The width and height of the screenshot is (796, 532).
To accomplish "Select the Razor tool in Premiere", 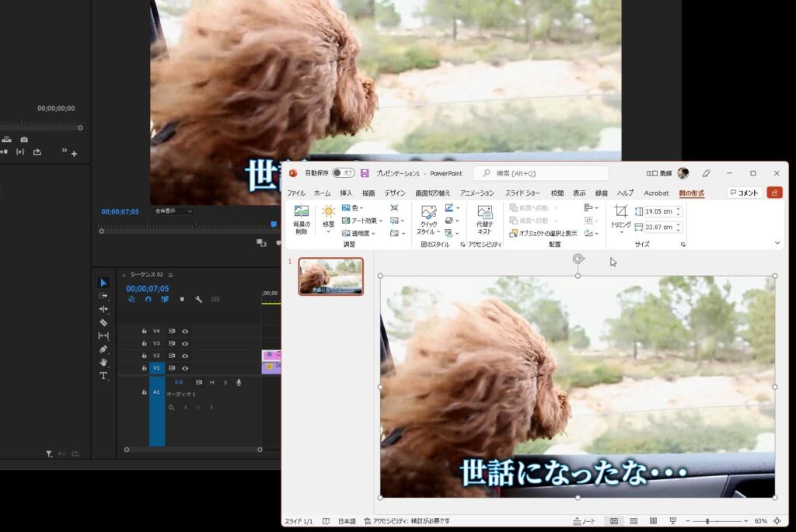I will [x=103, y=322].
